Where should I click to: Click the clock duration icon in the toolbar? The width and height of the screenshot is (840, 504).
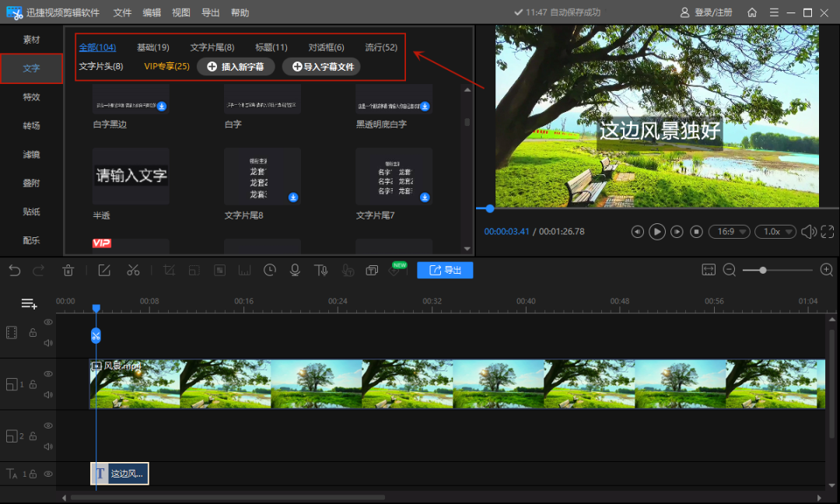[x=269, y=270]
